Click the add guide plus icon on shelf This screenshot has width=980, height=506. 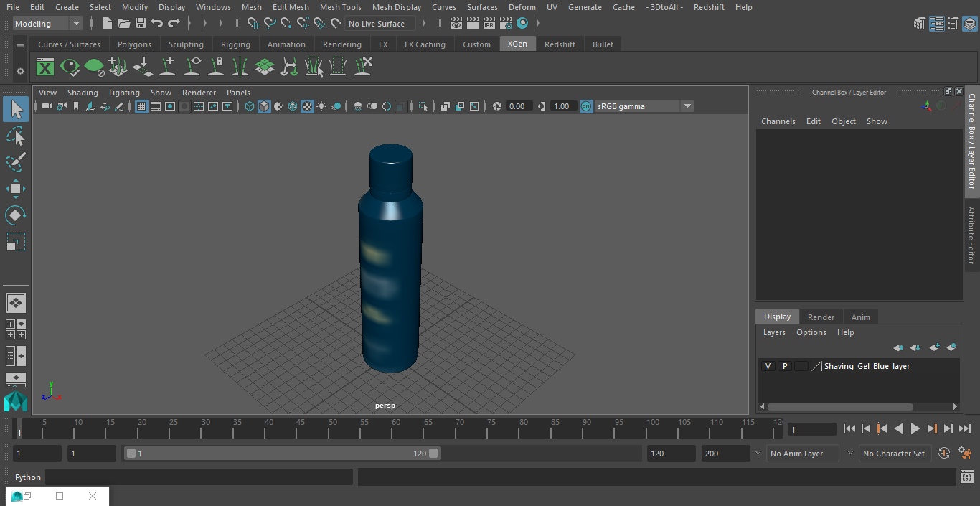click(x=167, y=67)
